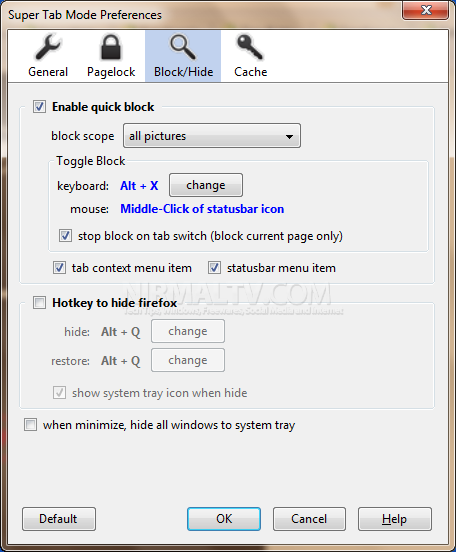This screenshot has width=456, height=552.
Task: Enable Hotkey to hide firefox
Action: click(x=39, y=302)
